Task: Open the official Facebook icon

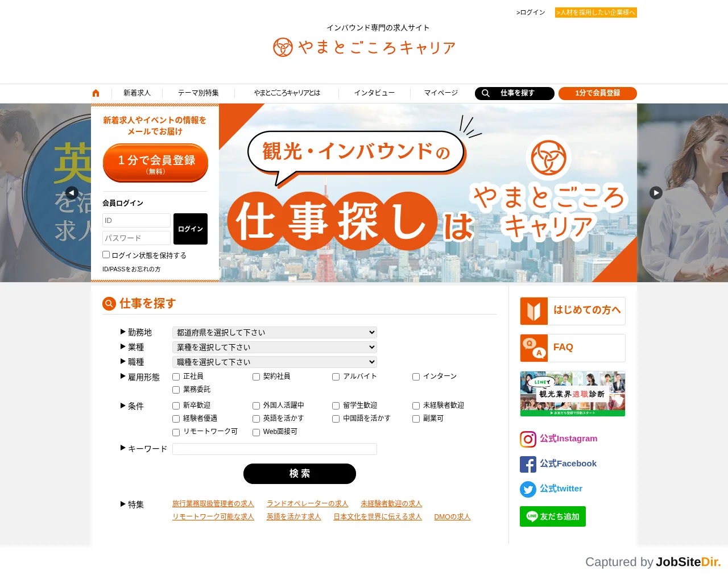Action: [x=528, y=464]
